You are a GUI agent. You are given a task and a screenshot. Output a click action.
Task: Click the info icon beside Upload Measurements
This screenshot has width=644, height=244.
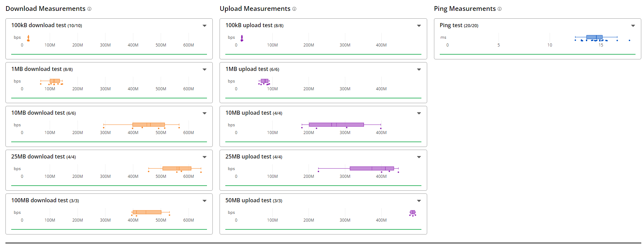coord(294,9)
